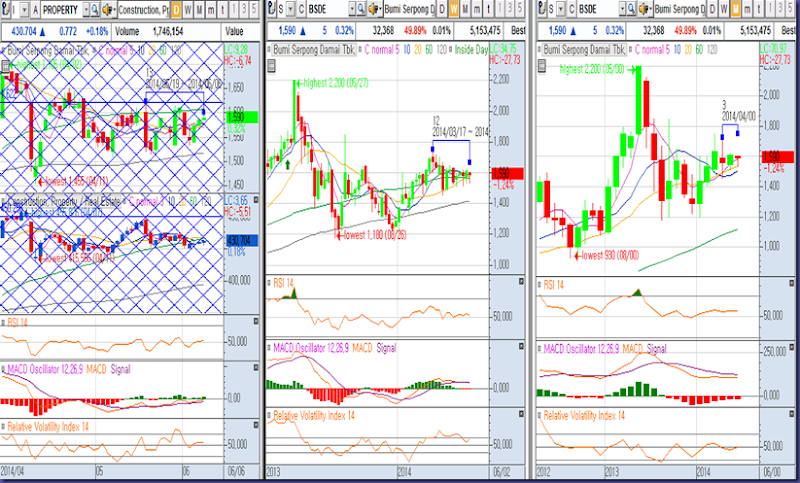Open BSDE code dropdown arrow in middle chart
The height and width of the screenshot is (483, 800).
pos(352,9)
